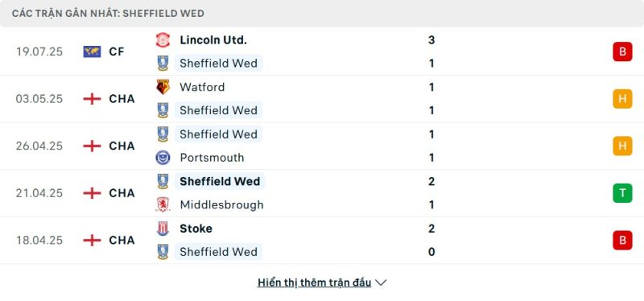The height and width of the screenshot is (301, 644).
Task: Click the world flag icon beside CF
Action: (92, 52)
